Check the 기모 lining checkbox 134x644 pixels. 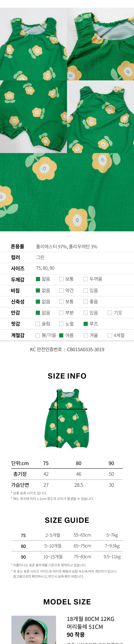[110, 313]
